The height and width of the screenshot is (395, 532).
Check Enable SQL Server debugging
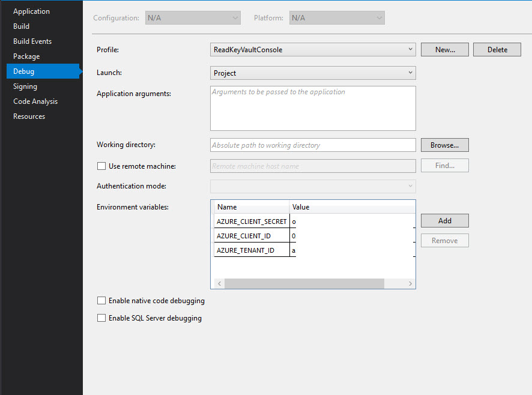101,318
